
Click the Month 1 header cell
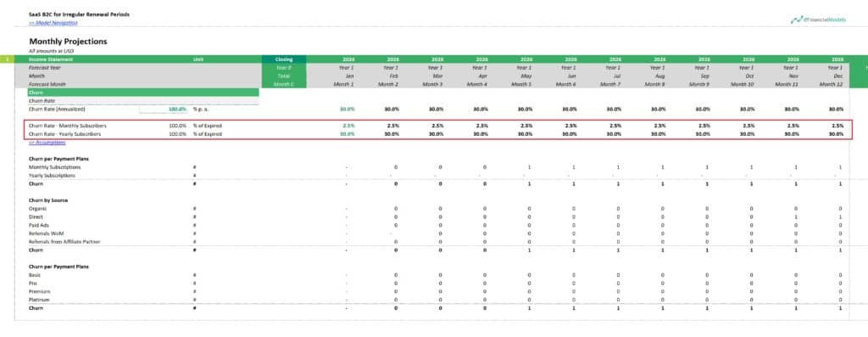click(x=344, y=84)
